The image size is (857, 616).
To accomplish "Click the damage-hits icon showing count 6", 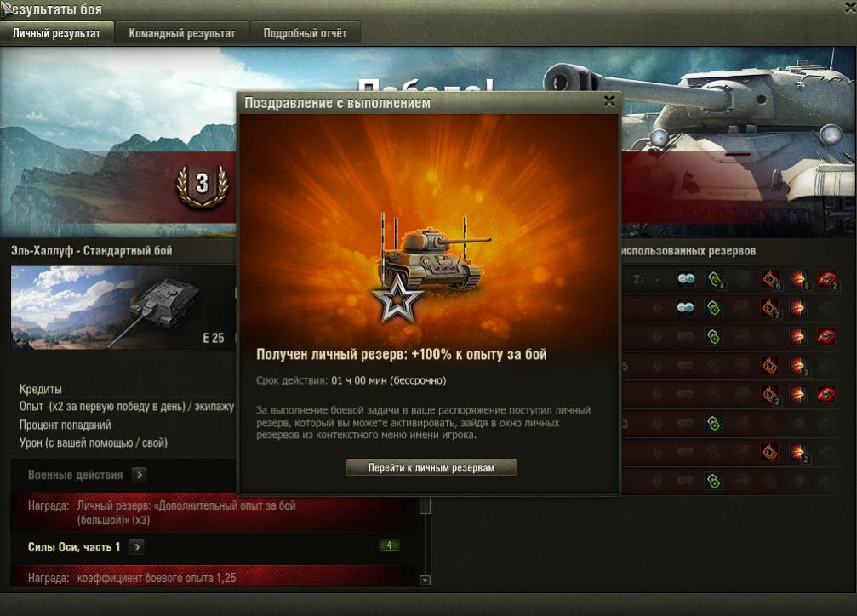I will click(771, 279).
